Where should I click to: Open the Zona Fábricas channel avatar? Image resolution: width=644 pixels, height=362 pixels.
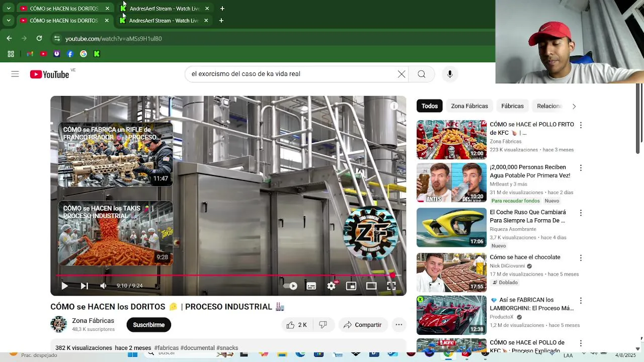[x=59, y=324]
